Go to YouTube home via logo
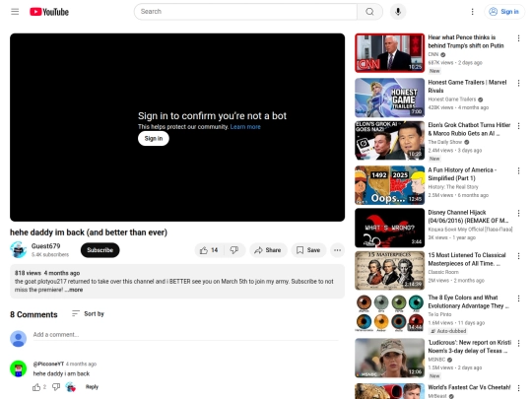 click(49, 12)
